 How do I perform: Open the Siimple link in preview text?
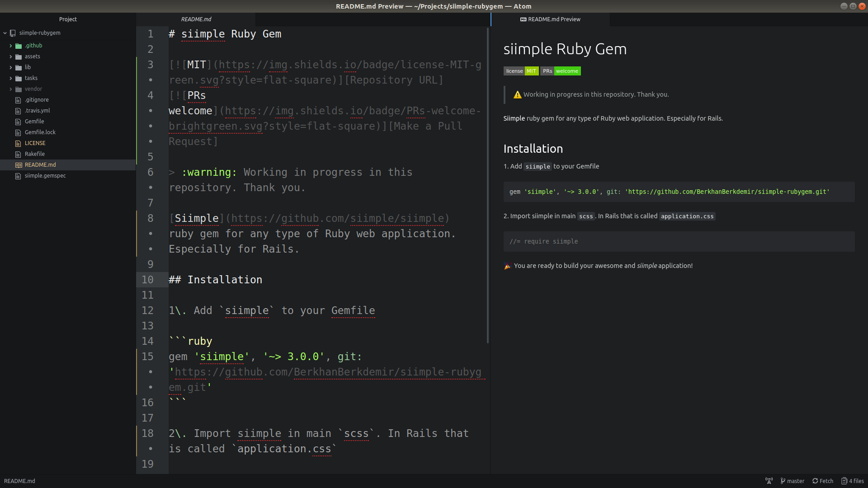point(514,118)
